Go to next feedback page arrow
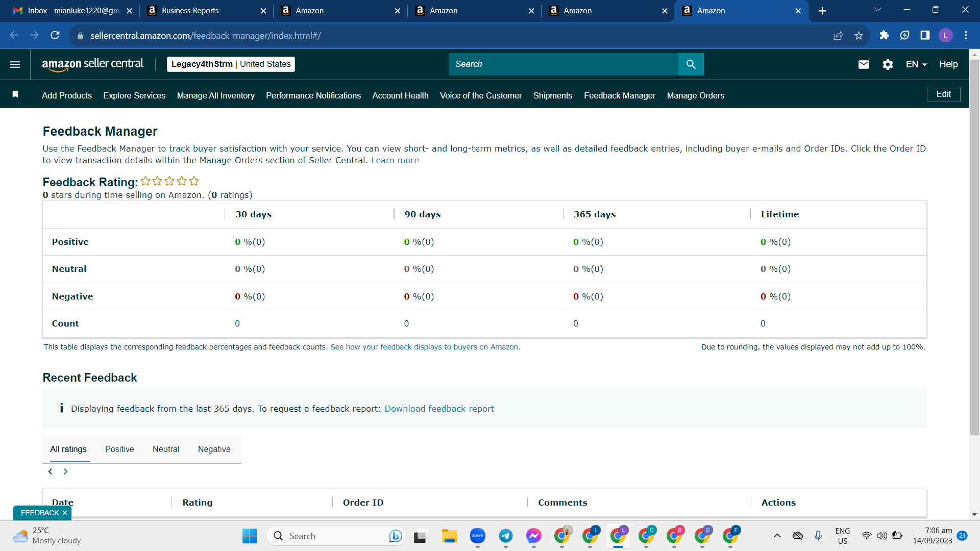The image size is (980, 551). (x=65, y=471)
